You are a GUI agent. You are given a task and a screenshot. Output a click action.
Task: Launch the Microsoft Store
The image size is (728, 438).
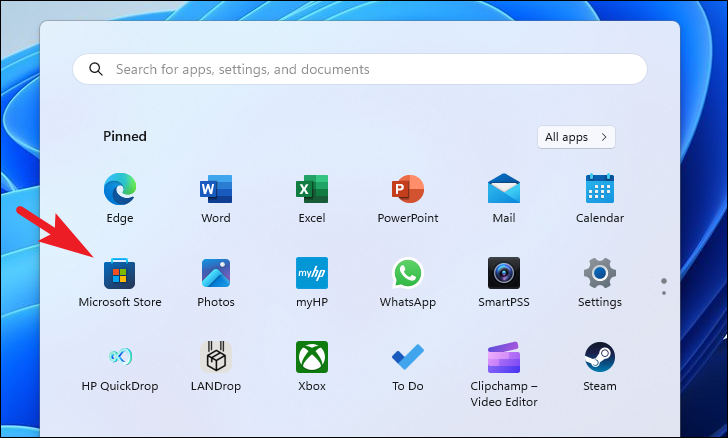pyautogui.click(x=119, y=274)
